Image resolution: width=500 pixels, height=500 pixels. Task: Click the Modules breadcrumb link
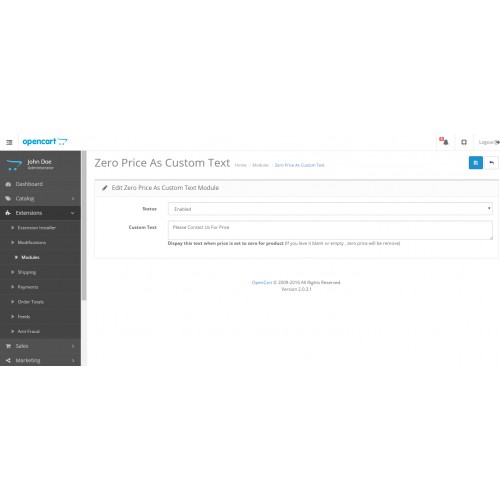pos(260,165)
